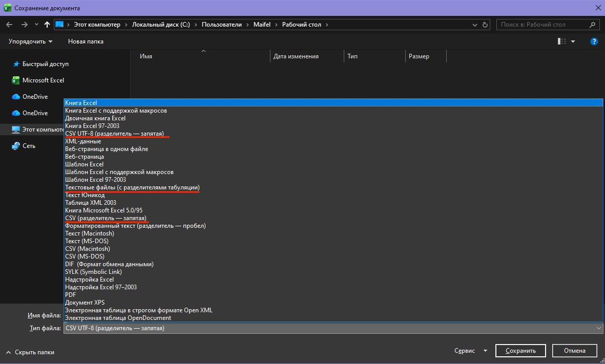Click the Отмена button
Screen dimensions: 605x364
pyautogui.click(x=574, y=351)
